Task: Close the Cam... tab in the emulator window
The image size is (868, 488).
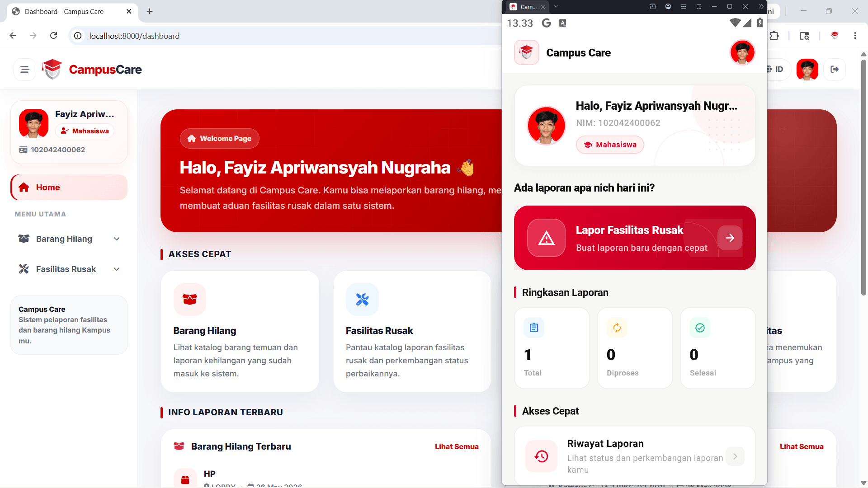Action: (x=543, y=7)
